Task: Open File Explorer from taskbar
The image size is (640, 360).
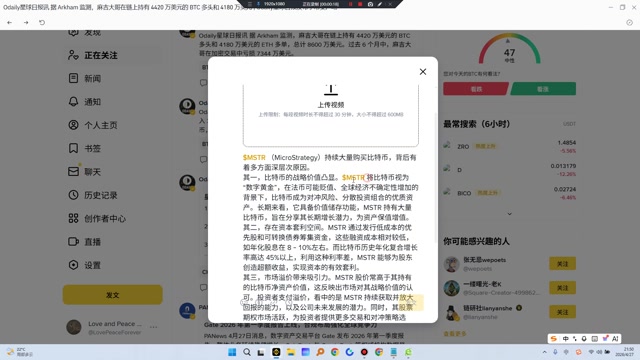Action: click(291, 352)
